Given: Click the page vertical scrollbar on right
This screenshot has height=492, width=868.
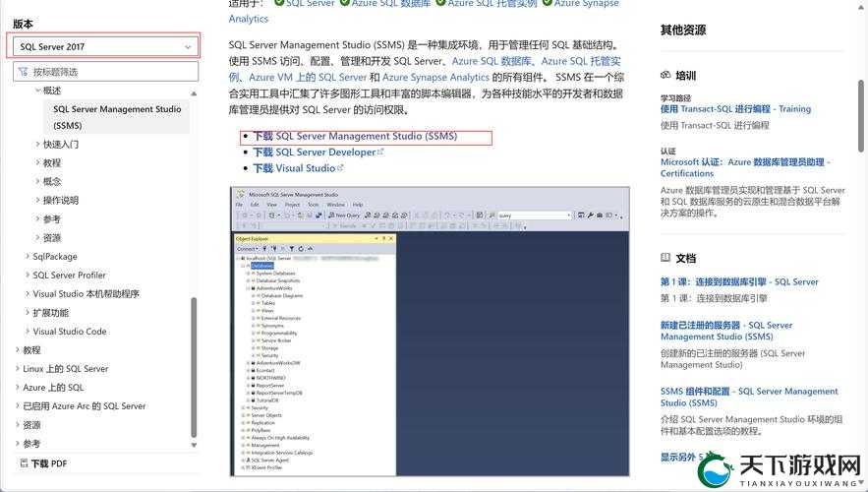Looking at the screenshot, I should click(x=861, y=115).
